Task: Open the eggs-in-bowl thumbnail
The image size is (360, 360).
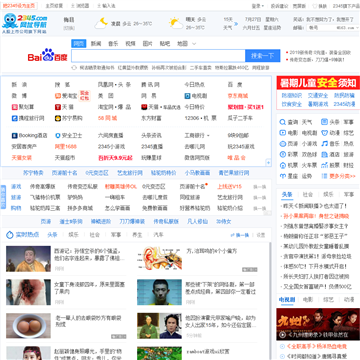Action: 28,326
